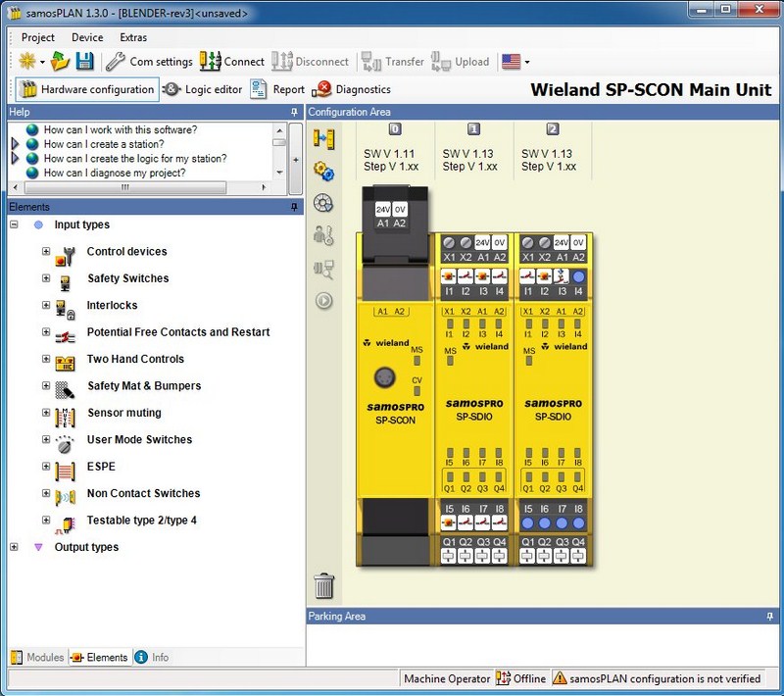The width and height of the screenshot is (784, 696).
Task: Click the Machine Operator status entry
Action: [447, 678]
